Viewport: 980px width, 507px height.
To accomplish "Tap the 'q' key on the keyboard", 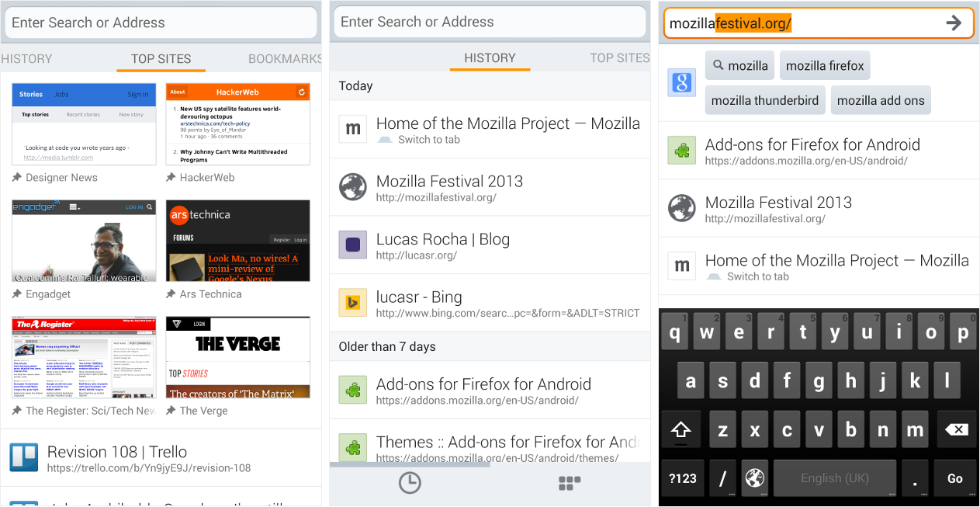I will 675,333.
